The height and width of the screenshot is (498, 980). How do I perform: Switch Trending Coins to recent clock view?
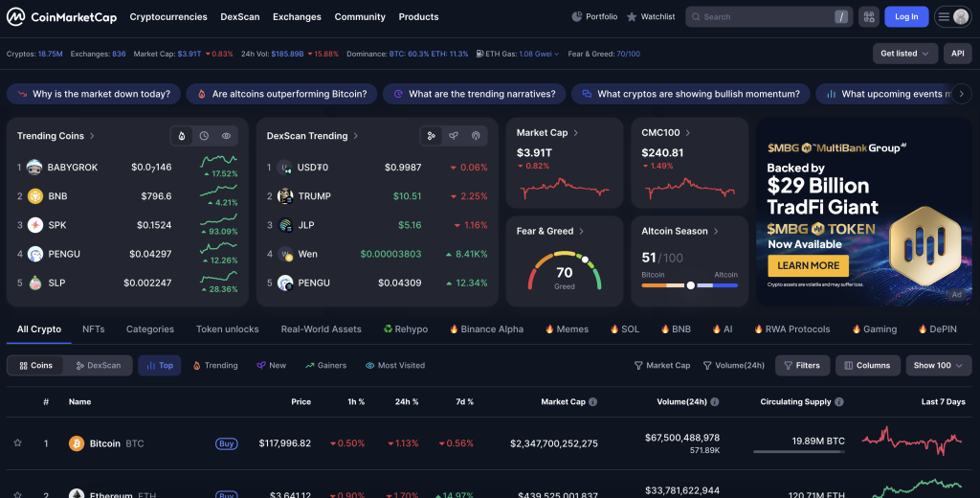pos(205,136)
